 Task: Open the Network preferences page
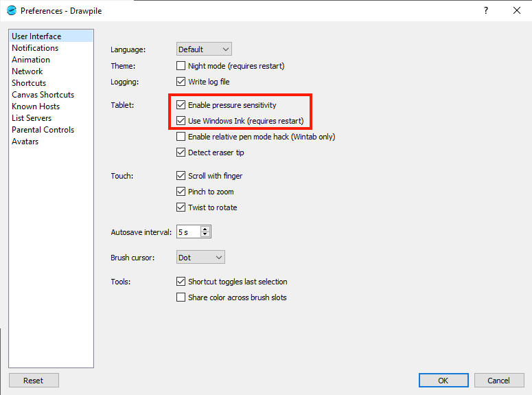[51, 71]
